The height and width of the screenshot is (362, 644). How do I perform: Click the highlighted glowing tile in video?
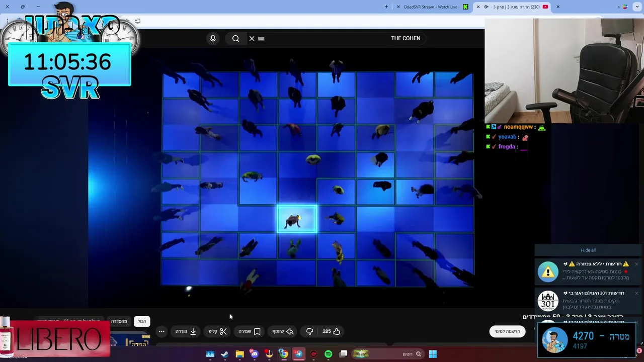[x=297, y=219]
